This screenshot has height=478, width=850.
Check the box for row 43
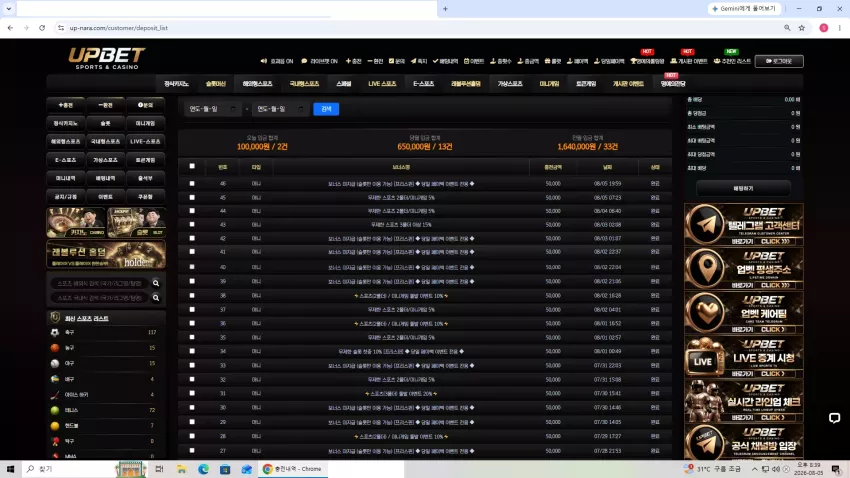[192, 224]
